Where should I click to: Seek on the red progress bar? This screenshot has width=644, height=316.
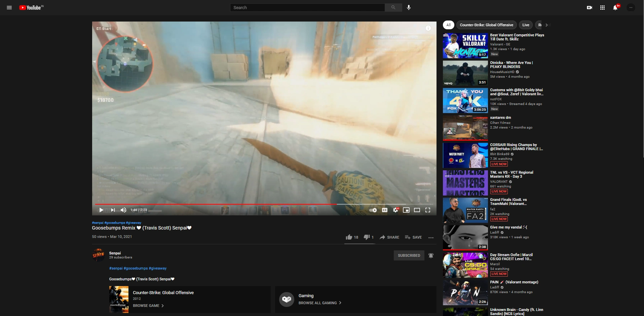coord(264,204)
